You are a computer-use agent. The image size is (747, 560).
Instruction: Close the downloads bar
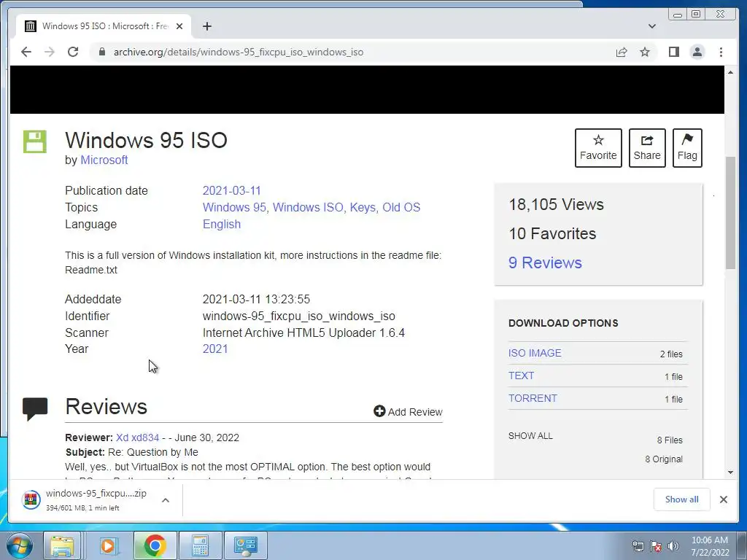723,499
